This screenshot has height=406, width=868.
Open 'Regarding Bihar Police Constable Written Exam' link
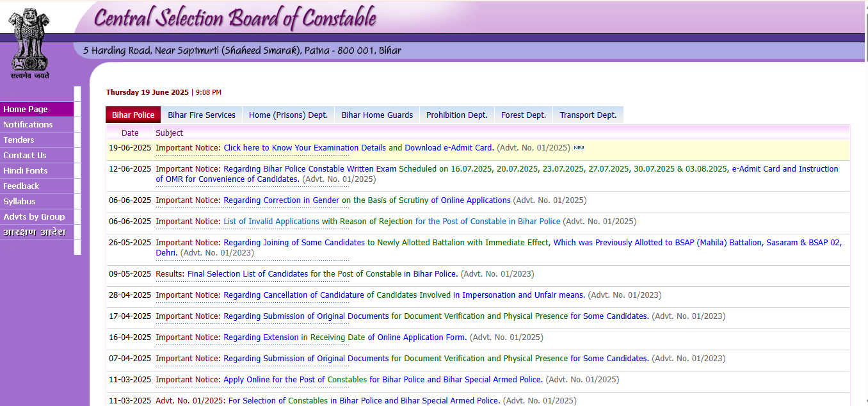(310, 169)
